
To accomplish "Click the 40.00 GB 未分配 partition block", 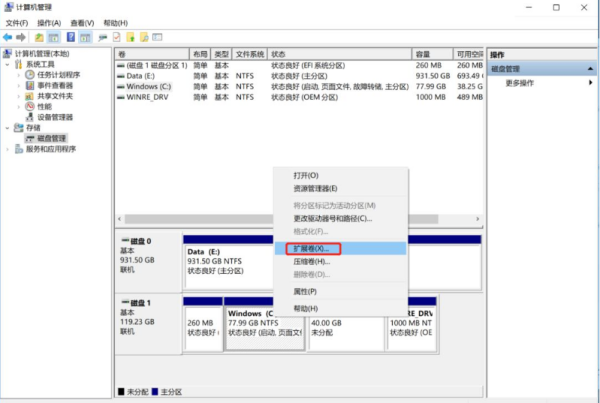I will coord(346,328).
